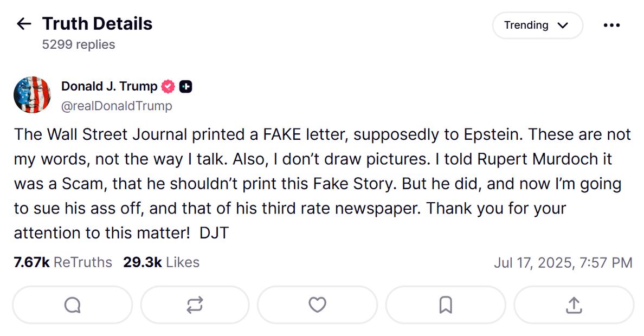Screen dimensions: 644x336
Task: Click the reply speech bubble icon
Action: tap(72, 305)
